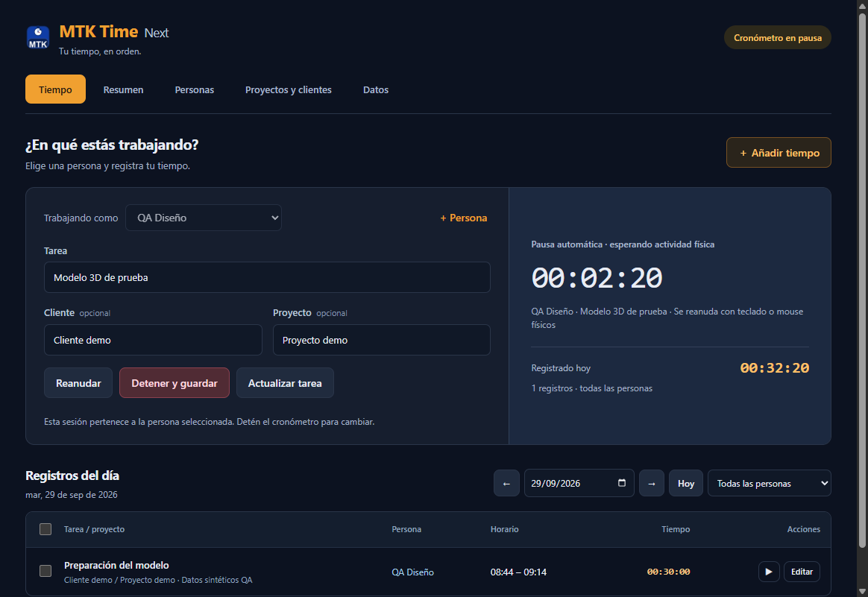The image size is (868, 597).
Task: Click the 00:30:00 time cell
Action: coord(668,572)
